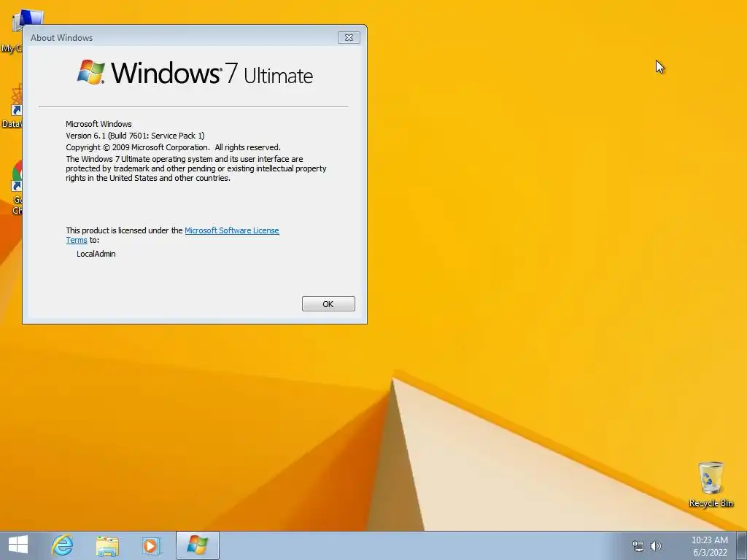Select the Data shortcut on desktop
The width and height of the screenshot is (747, 560).
coord(12,106)
